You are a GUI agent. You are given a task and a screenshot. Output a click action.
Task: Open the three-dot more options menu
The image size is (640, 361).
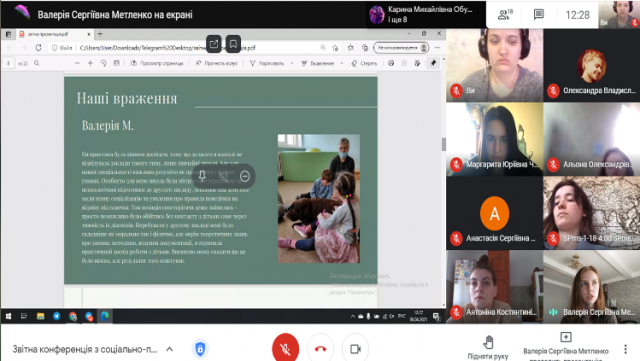[625, 349]
